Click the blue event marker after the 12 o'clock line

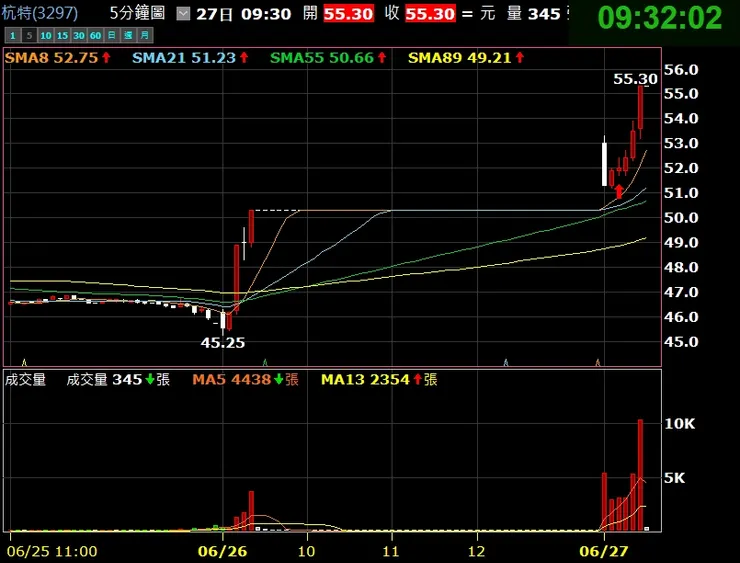[506, 362]
